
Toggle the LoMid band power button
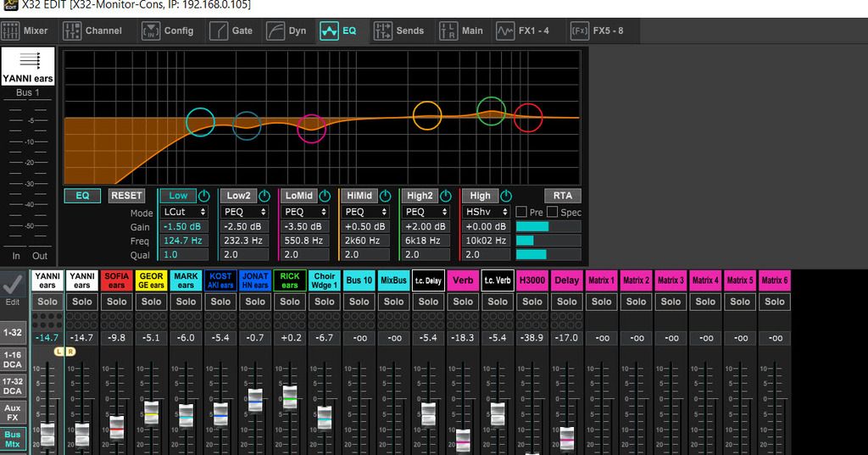[325, 196]
